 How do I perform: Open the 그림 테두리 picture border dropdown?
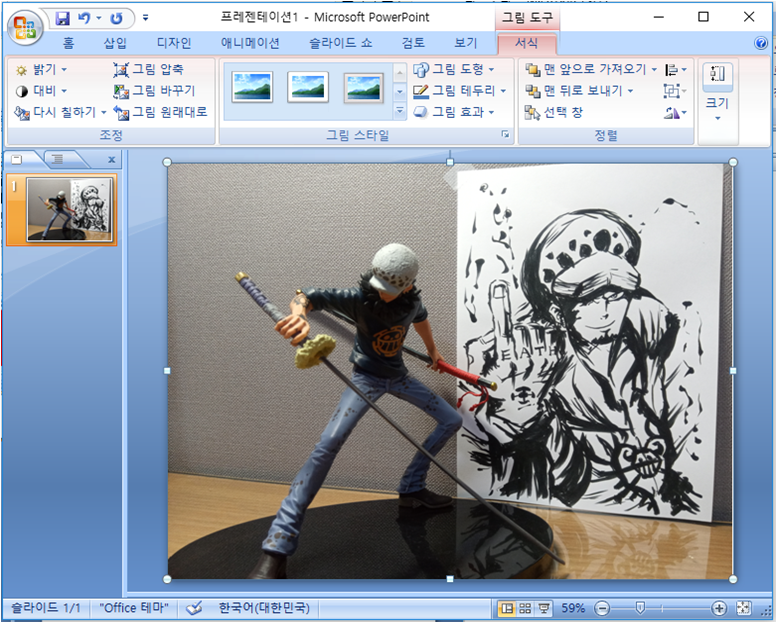pyautogui.click(x=459, y=91)
